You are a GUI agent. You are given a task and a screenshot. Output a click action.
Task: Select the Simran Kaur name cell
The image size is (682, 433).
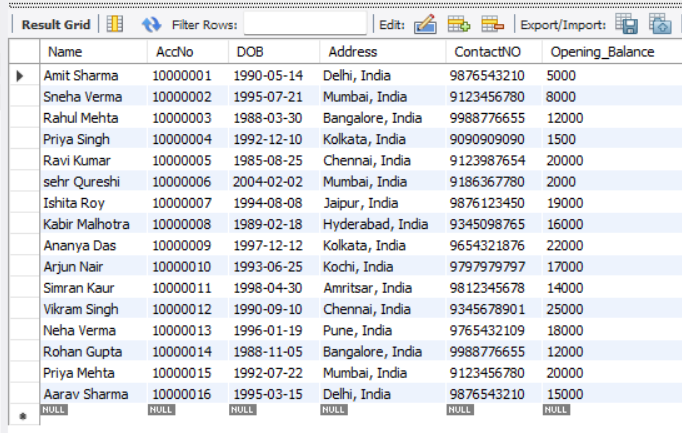tap(94, 288)
